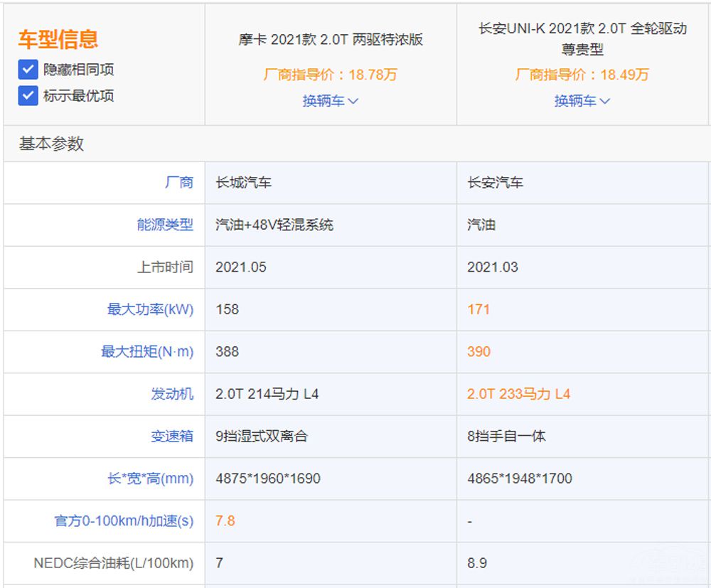Click the 厂商 parameter link
The width and height of the screenshot is (711, 588).
coord(178,183)
